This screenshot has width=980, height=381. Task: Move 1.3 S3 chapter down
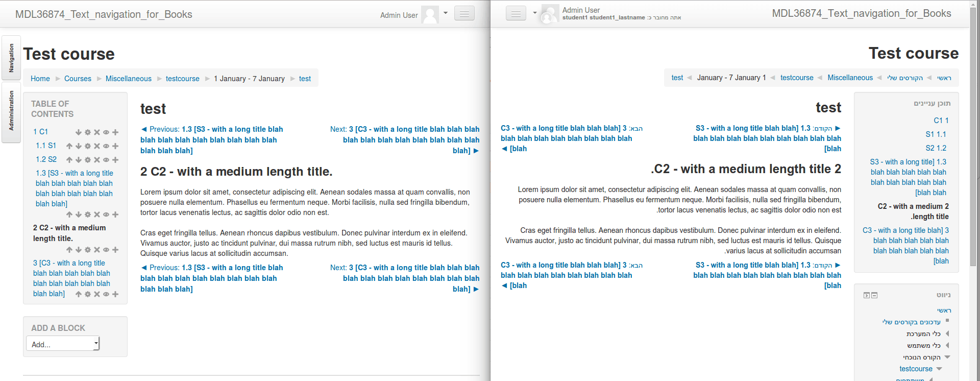79,215
